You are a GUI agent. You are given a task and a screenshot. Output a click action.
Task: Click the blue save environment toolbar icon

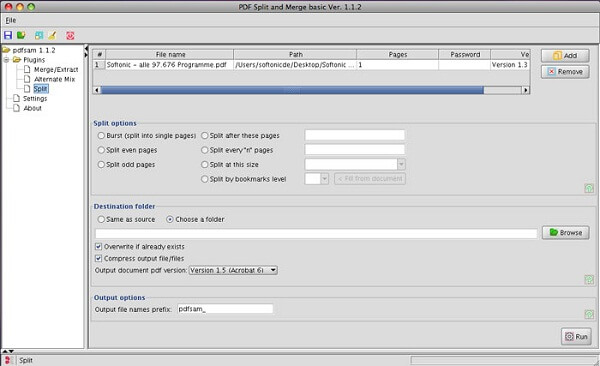point(8,36)
